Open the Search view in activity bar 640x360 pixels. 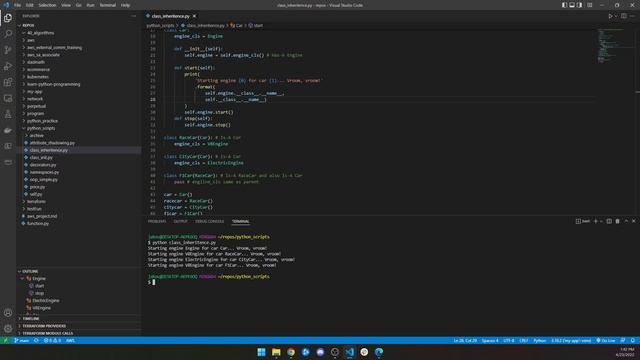8,33
